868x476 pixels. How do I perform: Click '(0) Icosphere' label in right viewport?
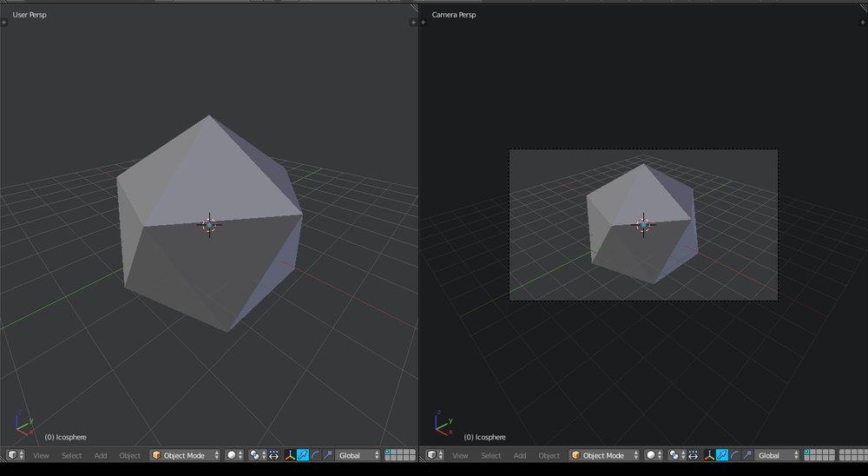coord(485,437)
